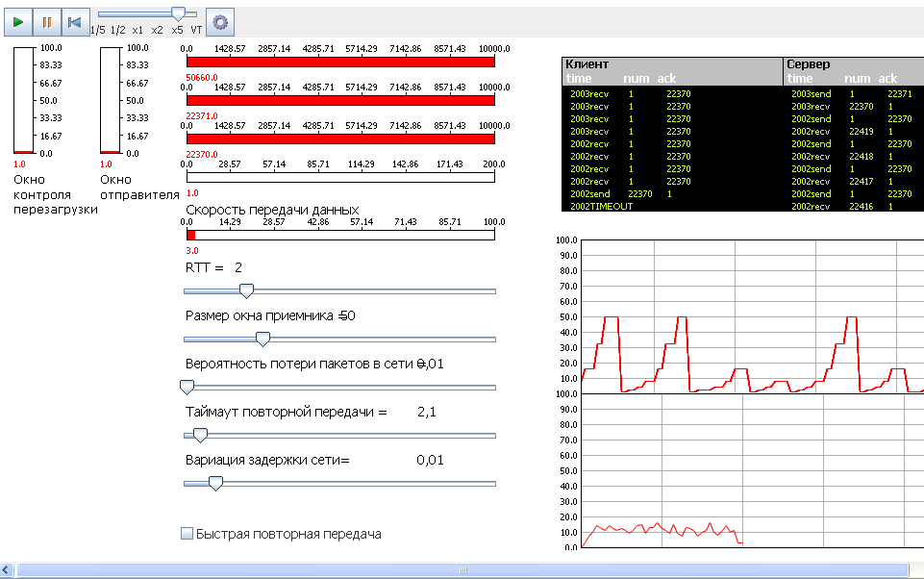Click scrollbar left arrow button
This screenshot has width=924, height=579.
[x=7, y=570]
